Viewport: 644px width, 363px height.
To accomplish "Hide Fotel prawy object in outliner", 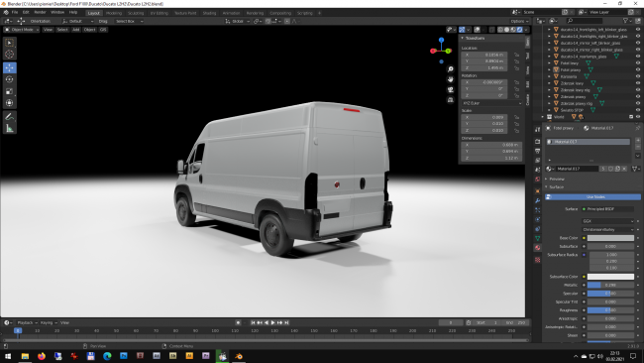I will tap(638, 69).
